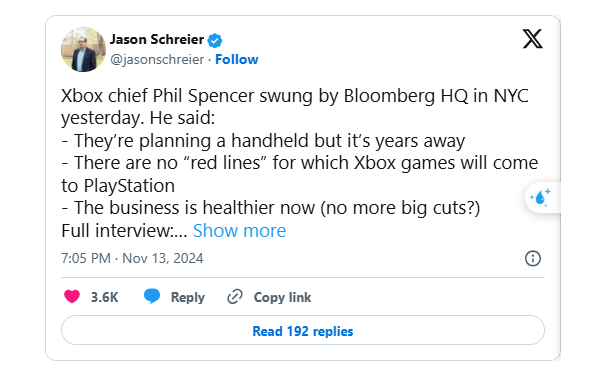The image size is (601, 377).
Task: Open the 7:05 PM Nov 13, 2024 timestamp
Action: coord(132,258)
